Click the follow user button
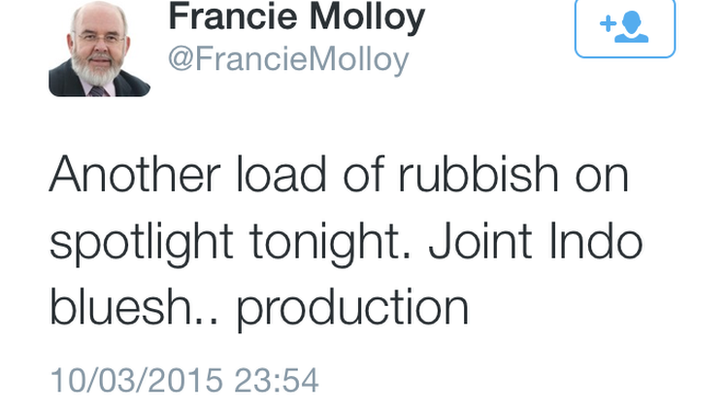 (x=625, y=27)
